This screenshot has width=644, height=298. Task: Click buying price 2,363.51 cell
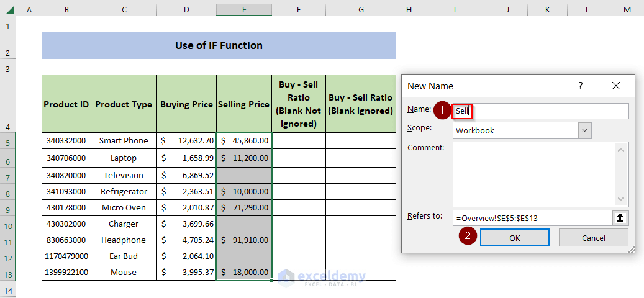[186, 192]
